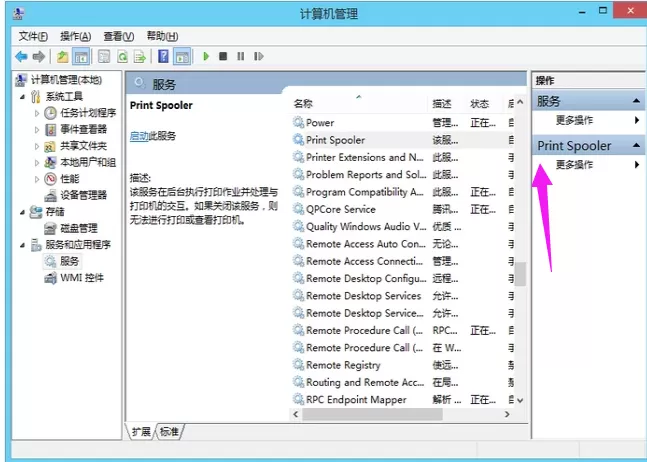
Task: Select the Print Spooler service row
Action: [402, 140]
